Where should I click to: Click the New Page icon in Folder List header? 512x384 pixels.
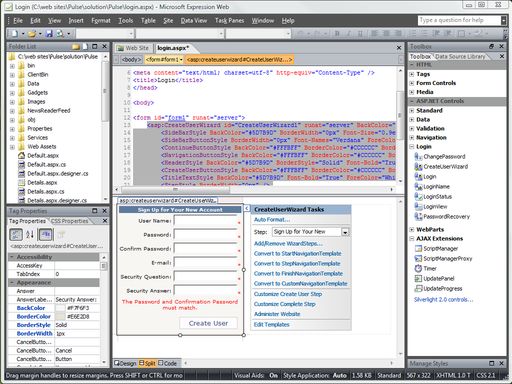[x=85, y=46]
